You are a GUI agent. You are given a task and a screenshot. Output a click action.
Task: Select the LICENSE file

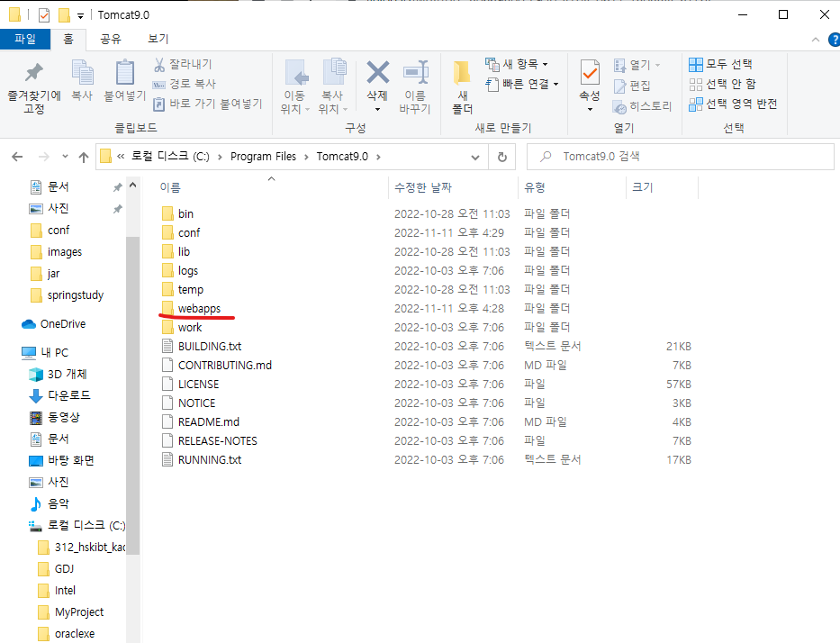pyautogui.click(x=199, y=385)
